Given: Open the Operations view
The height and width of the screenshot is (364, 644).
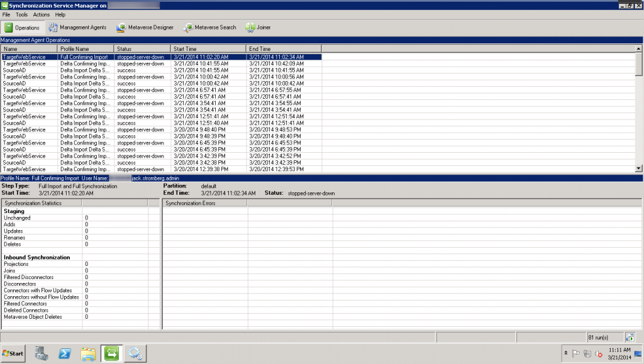Looking at the screenshot, I should click(x=22, y=27).
